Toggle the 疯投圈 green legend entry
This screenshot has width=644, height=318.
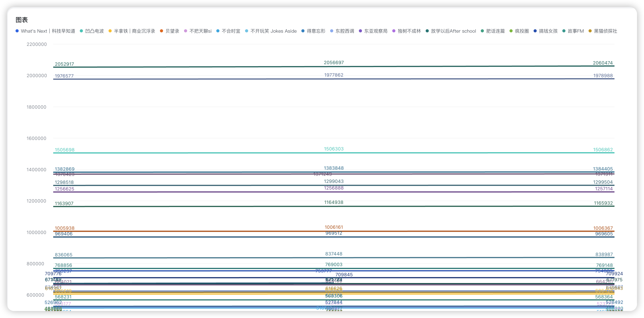(x=521, y=31)
